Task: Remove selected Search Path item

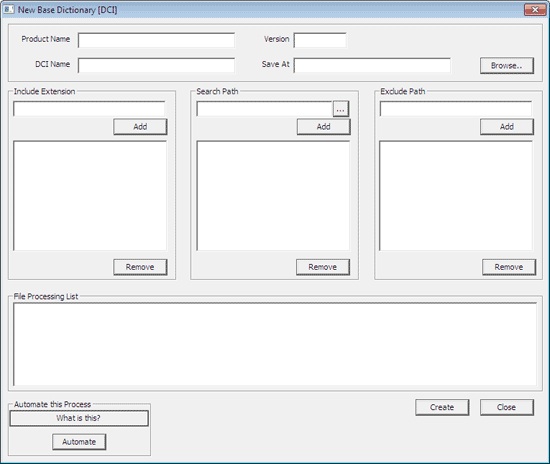Action: click(323, 267)
